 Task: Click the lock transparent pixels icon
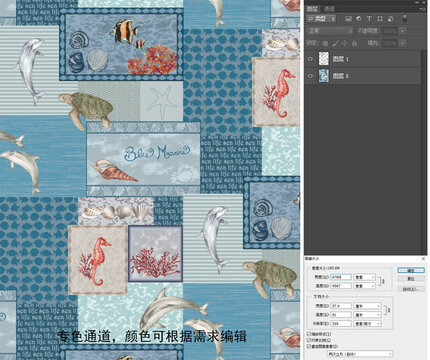click(x=325, y=43)
